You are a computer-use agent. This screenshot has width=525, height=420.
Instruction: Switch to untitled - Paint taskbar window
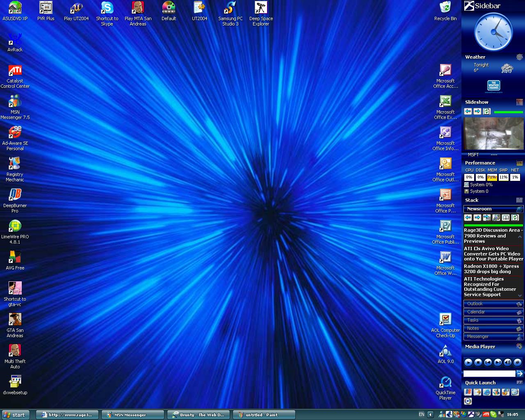(x=264, y=415)
